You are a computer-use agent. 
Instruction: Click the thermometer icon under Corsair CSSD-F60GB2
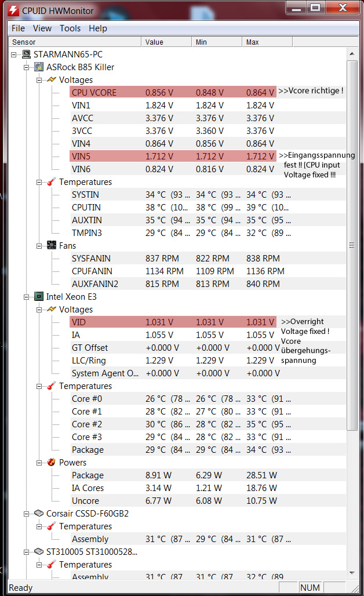coord(51,526)
